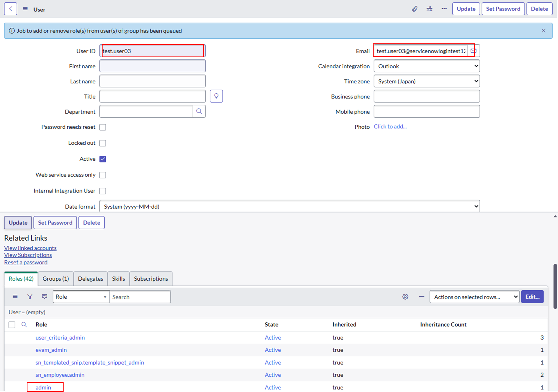Open the roles list filter icon
The width and height of the screenshot is (558, 392).
30,296
